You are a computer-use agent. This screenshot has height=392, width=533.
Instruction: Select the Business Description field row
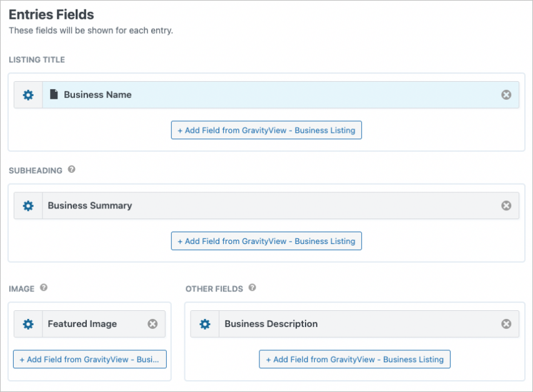344,324
